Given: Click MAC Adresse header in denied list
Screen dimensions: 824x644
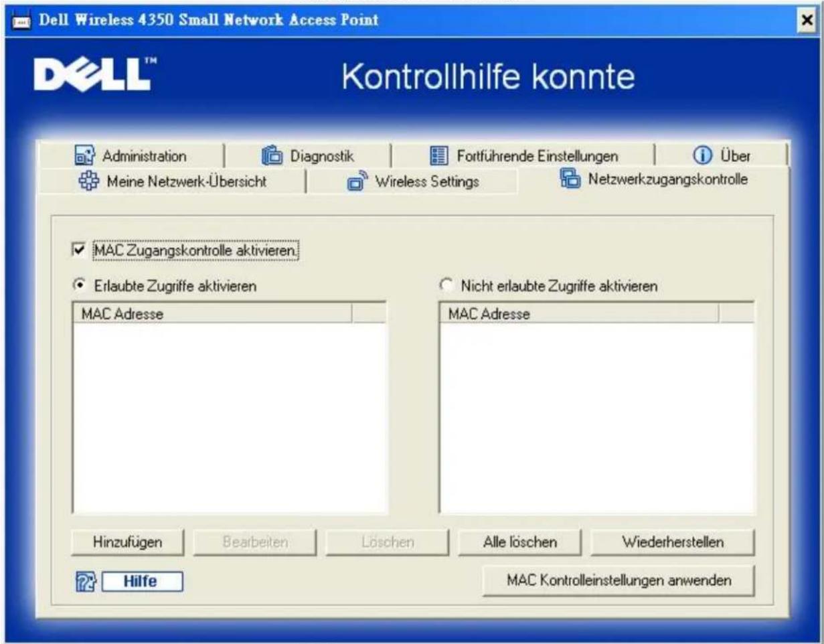Looking at the screenshot, I should pyautogui.click(x=579, y=313).
